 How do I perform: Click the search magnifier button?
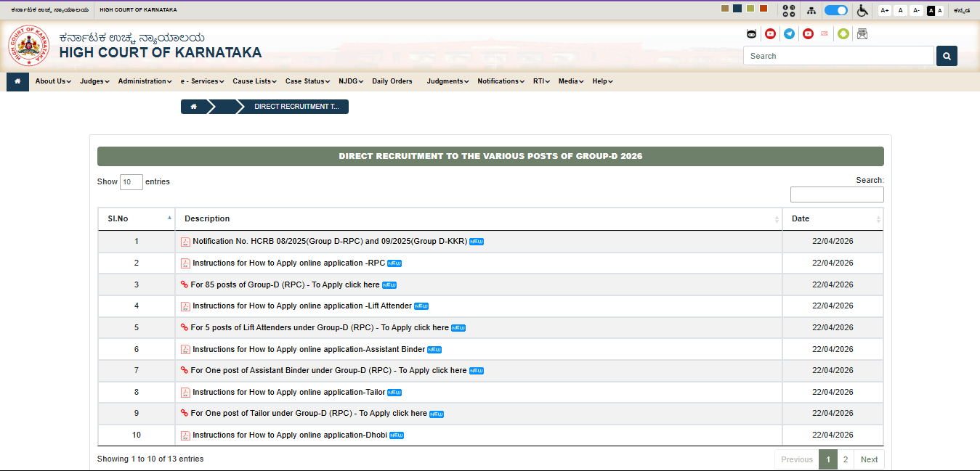point(946,55)
